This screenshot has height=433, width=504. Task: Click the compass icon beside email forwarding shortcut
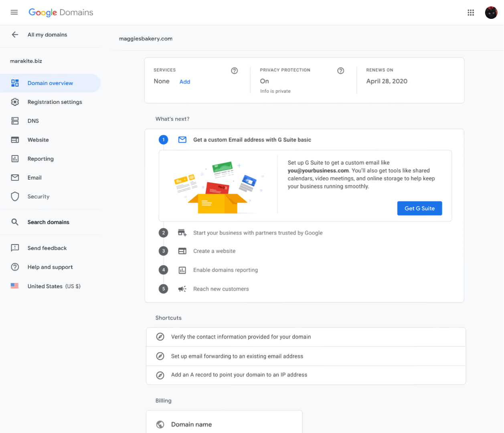tap(160, 356)
